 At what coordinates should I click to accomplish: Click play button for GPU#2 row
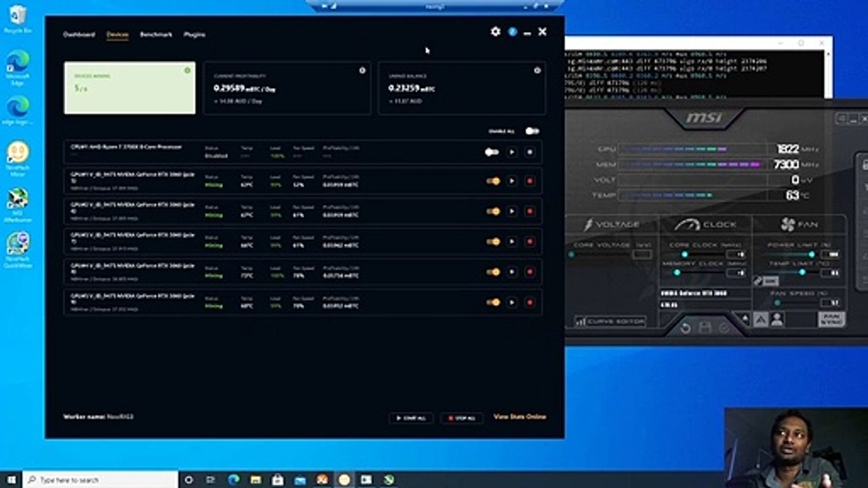point(512,211)
